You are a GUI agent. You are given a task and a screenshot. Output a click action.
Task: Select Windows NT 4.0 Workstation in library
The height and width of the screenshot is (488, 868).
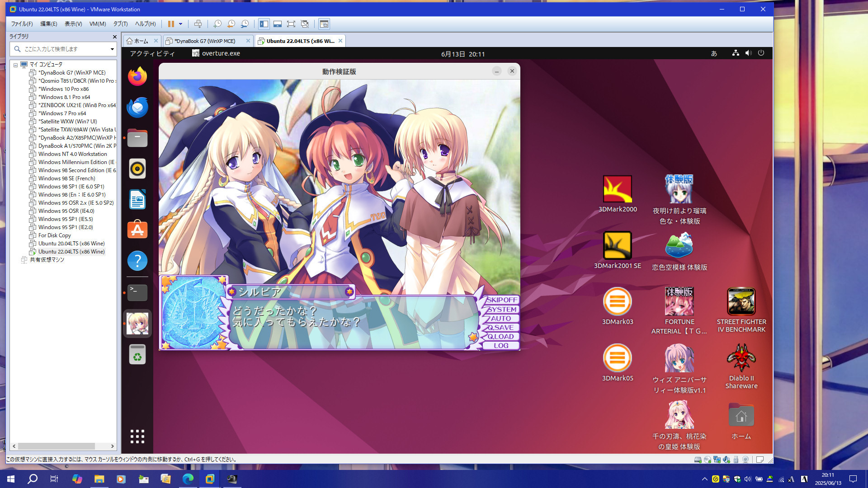[72, 154]
